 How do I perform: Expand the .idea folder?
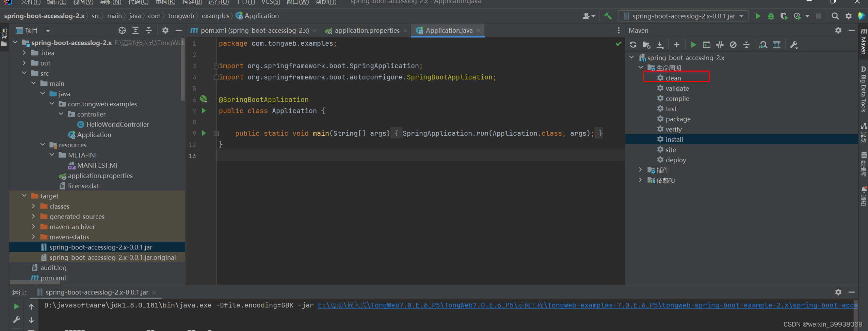point(24,53)
